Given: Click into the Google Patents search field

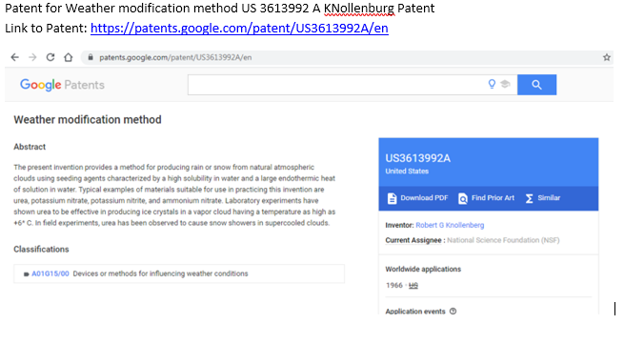Looking at the screenshot, I should pyautogui.click(x=336, y=85).
